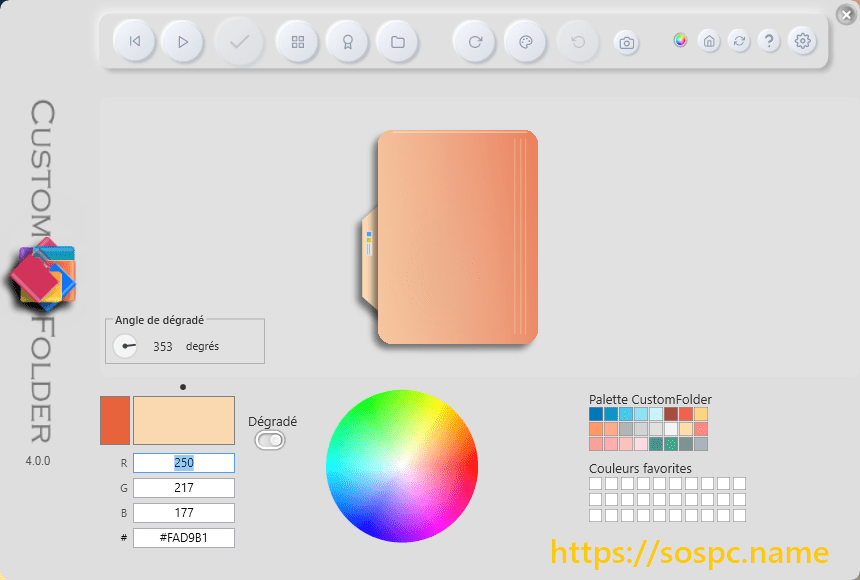Choose the brown palette swatch

(x=671, y=414)
